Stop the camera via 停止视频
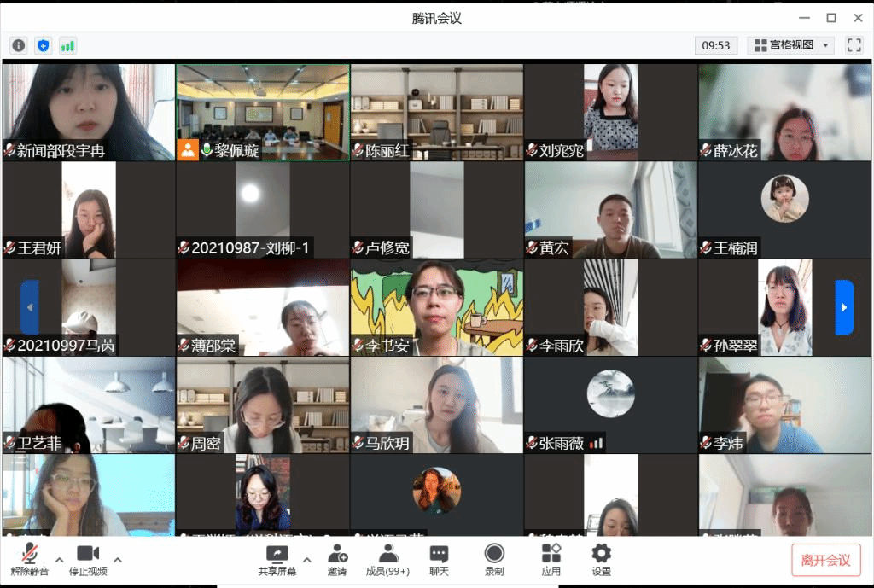This screenshot has width=874, height=588. pyautogui.click(x=88, y=560)
